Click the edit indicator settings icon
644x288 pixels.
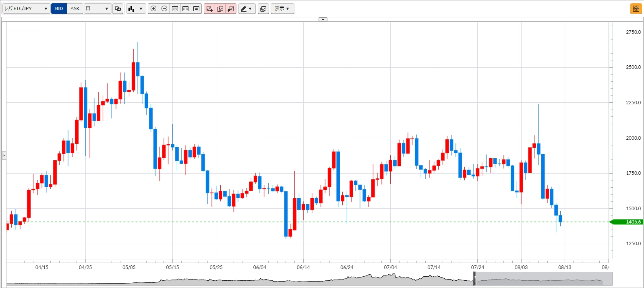click(x=220, y=8)
